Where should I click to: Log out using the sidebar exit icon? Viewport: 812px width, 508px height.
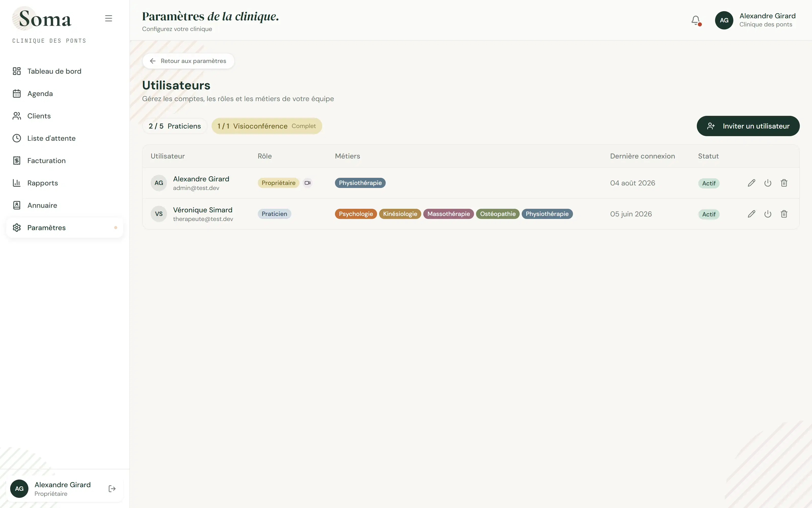(x=112, y=488)
